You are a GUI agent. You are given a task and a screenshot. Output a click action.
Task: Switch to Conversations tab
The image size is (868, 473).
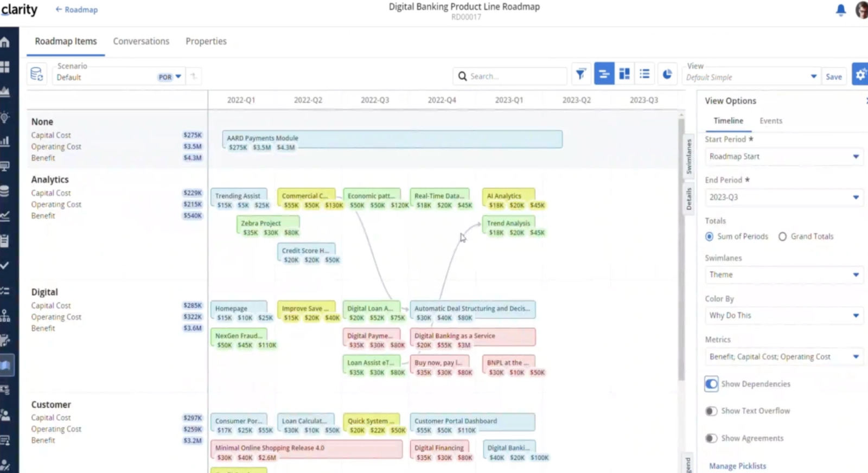pyautogui.click(x=141, y=41)
